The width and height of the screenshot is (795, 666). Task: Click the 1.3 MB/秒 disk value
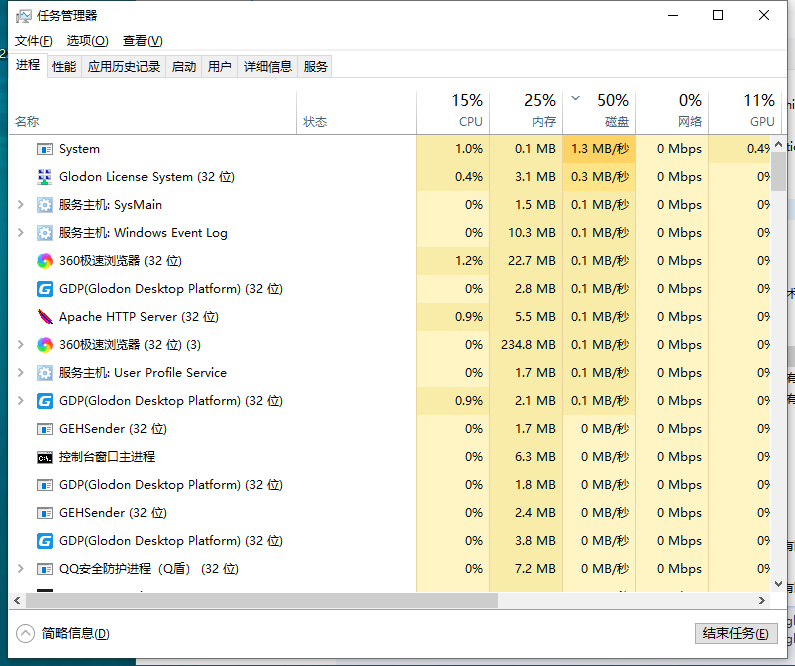click(600, 149)
